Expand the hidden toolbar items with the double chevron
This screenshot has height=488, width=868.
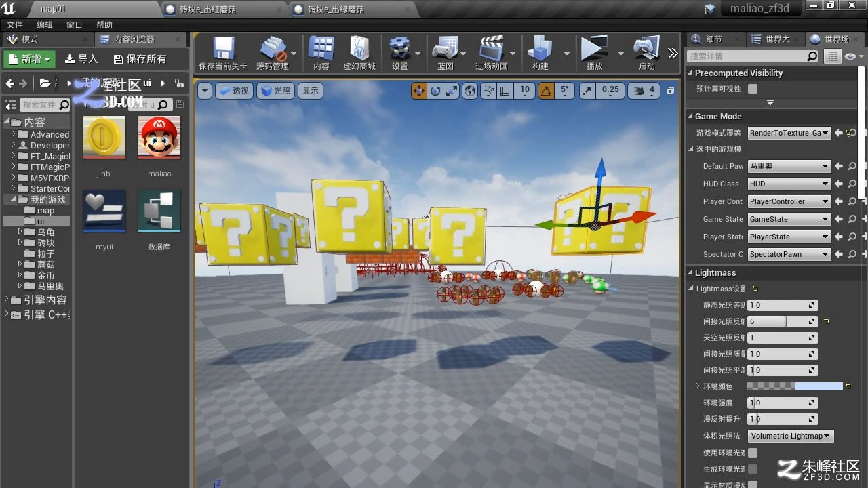coord(672,53)
